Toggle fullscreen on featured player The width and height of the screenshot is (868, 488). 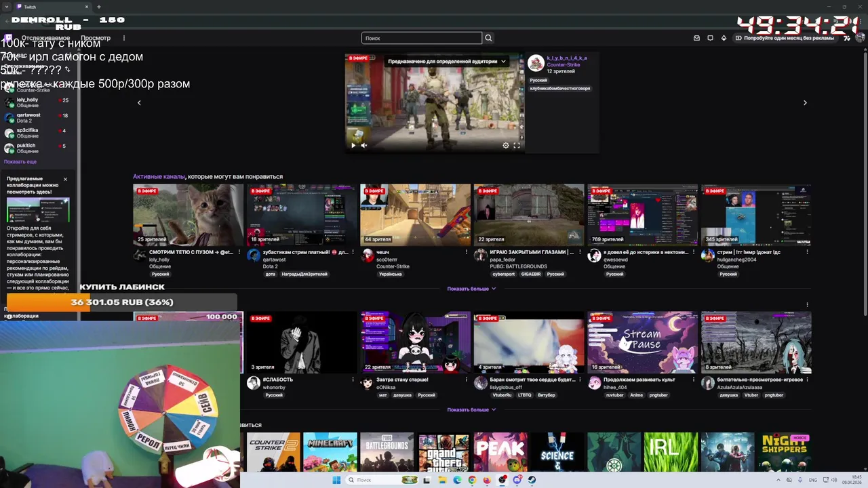(517, 145)
